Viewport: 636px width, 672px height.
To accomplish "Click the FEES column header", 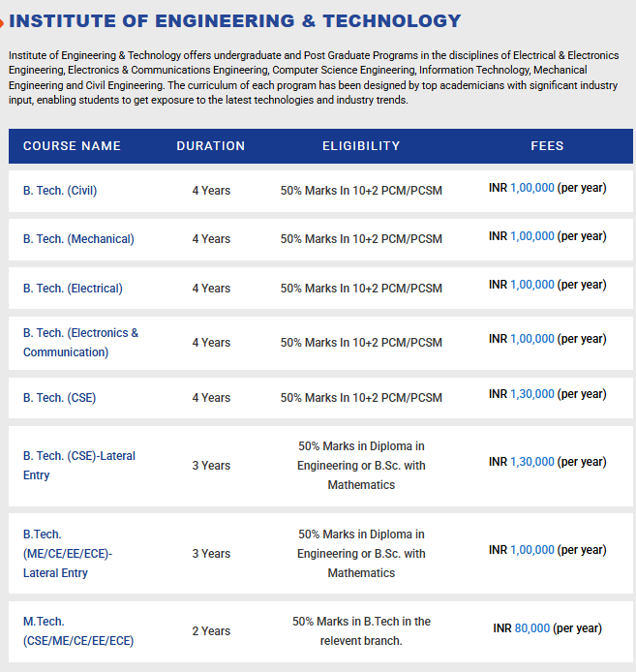I will [x=547, y=146].
